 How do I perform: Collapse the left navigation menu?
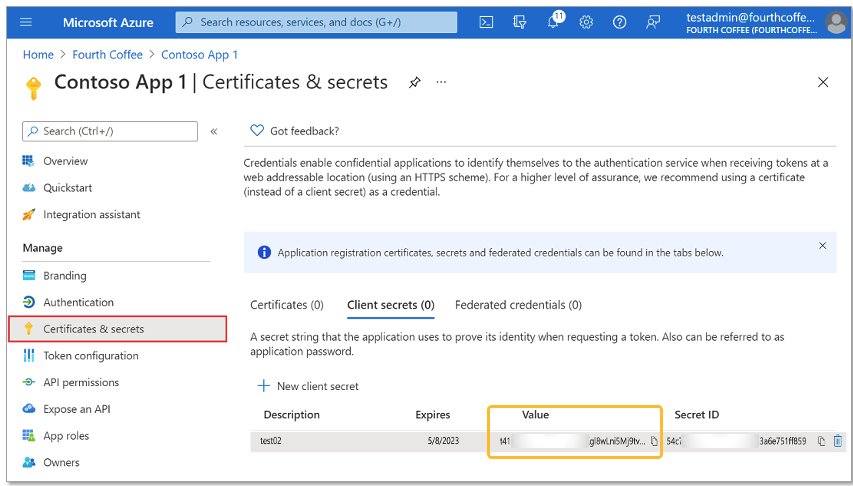(x=214, y=131)
